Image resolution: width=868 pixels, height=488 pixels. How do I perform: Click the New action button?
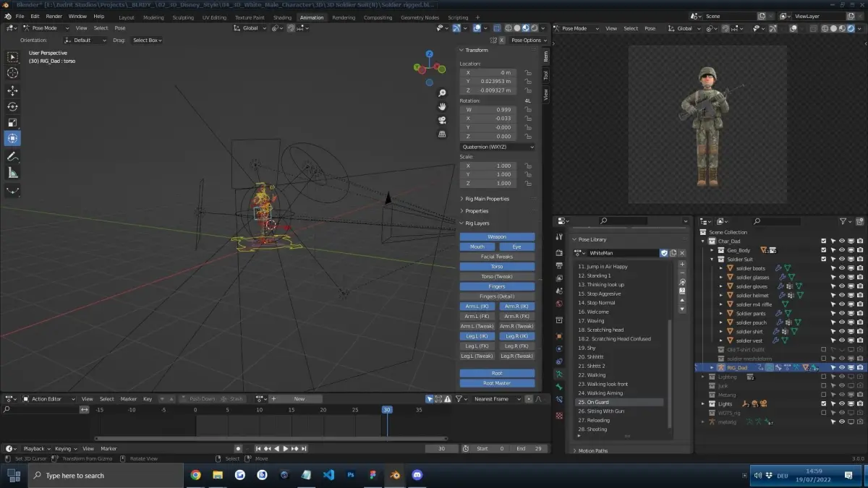click(x=299, y=399)
